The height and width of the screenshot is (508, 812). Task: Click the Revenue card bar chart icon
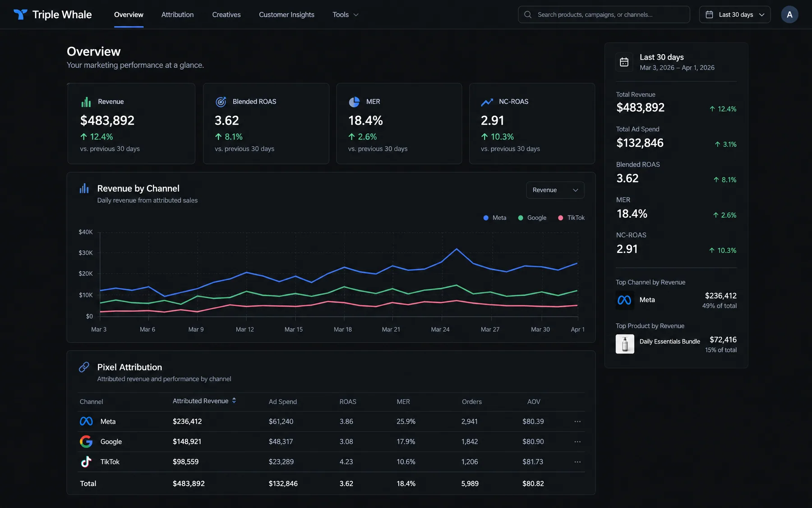click(86, 102)
